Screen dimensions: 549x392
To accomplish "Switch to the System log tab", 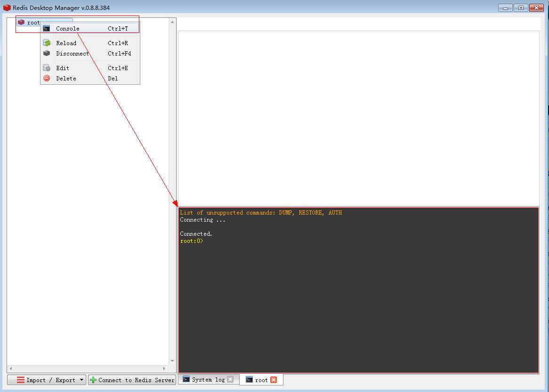I will [209, 379].
